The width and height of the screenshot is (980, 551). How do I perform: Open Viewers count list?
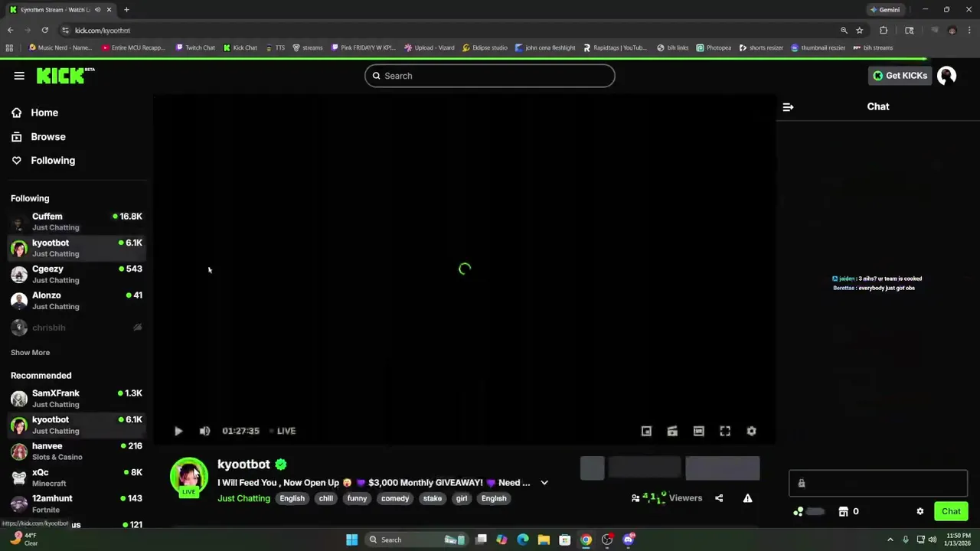point(666,498)
